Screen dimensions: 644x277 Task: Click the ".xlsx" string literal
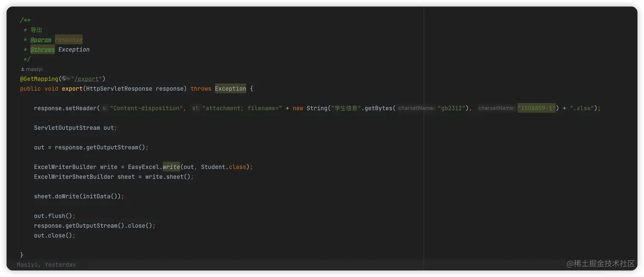582,108
